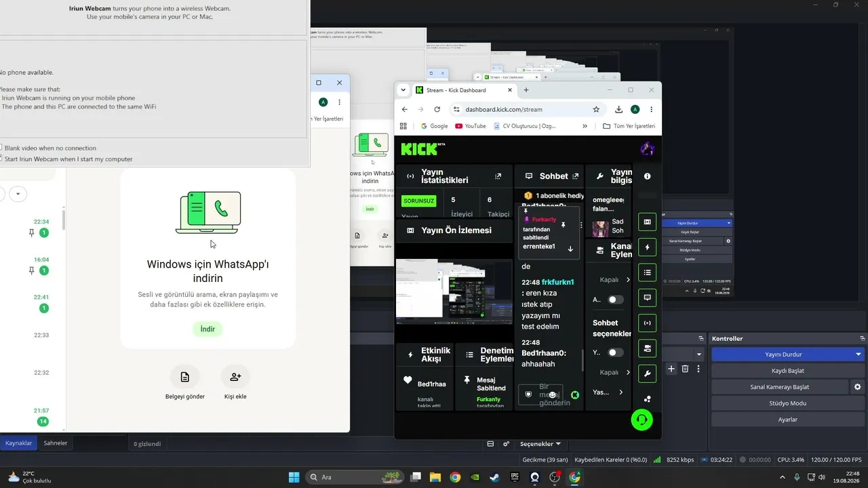Click the OBS virtual camera settings gear
The image size is (868, 488).
tap(858, 387)
